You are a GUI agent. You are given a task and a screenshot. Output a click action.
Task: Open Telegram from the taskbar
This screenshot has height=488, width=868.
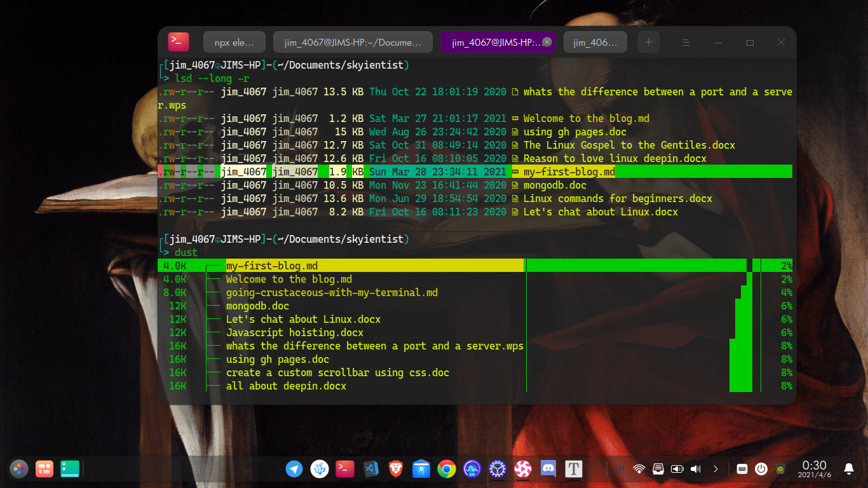point(294,469)
